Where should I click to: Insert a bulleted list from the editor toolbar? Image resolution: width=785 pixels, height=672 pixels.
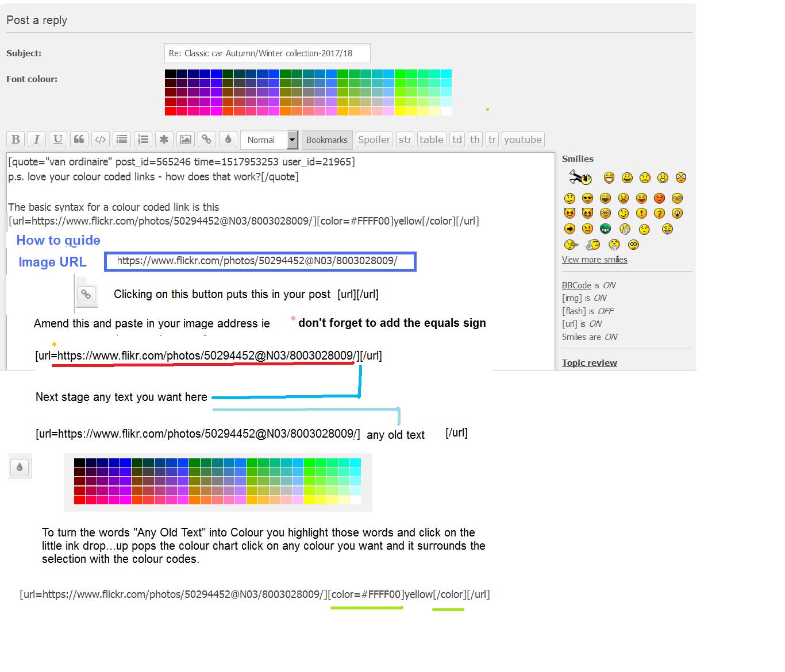(121, 140)
